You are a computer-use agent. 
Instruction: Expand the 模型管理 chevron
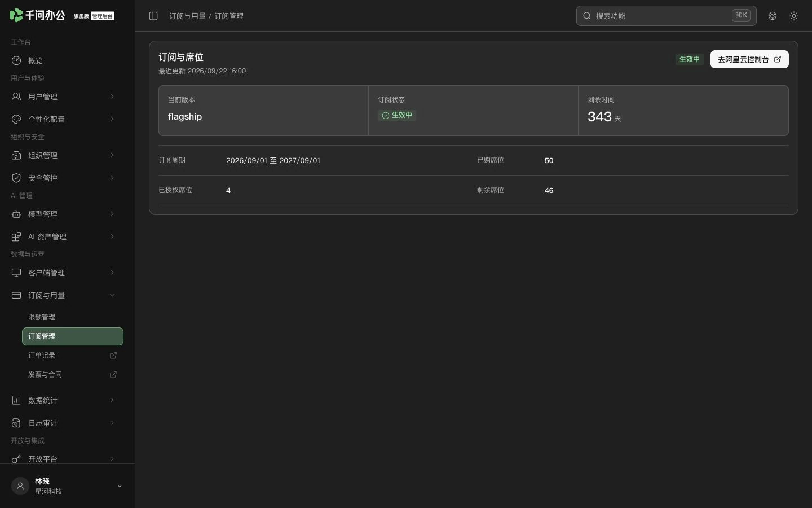tap(112, 214)
